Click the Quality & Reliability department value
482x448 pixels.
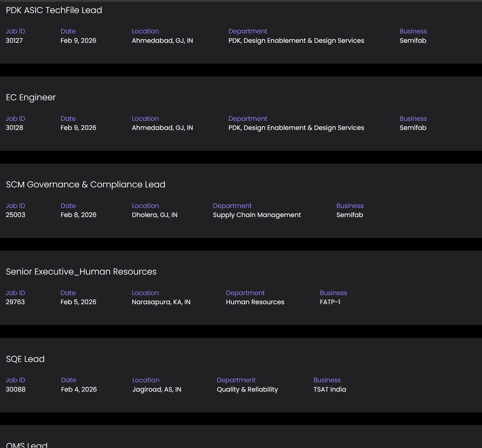coord(247,389)
